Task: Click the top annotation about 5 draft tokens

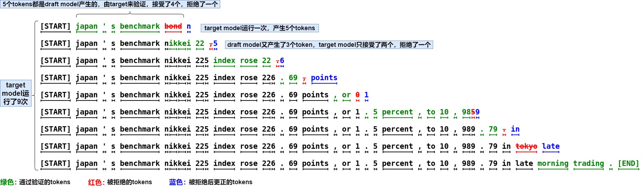Action: point(110,4)
